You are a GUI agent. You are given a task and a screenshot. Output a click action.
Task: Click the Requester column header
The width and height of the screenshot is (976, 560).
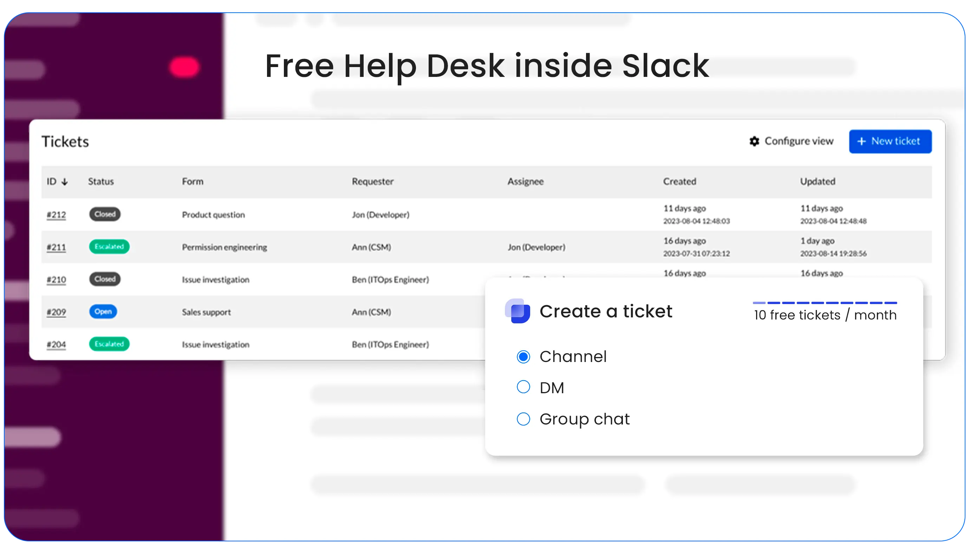(x=372, y=182)
